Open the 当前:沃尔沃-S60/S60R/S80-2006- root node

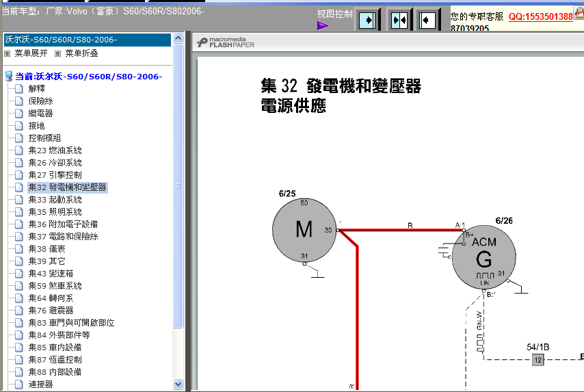(x=89, y=77)
